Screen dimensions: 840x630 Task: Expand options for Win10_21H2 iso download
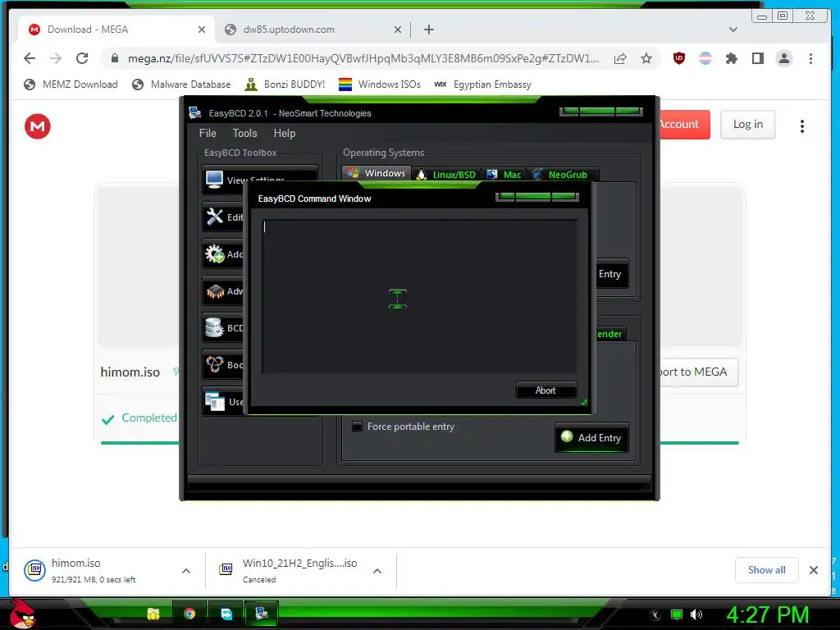tap(377, 571)
